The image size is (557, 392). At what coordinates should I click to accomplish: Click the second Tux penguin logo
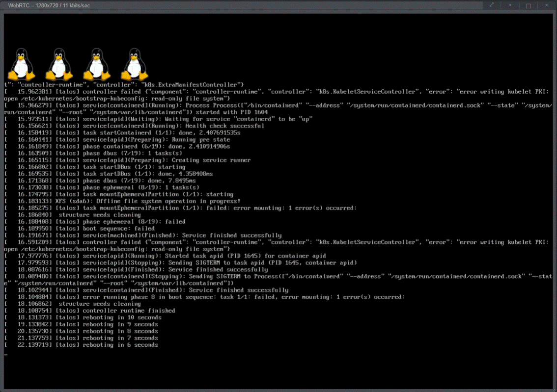tap(59, 64)
